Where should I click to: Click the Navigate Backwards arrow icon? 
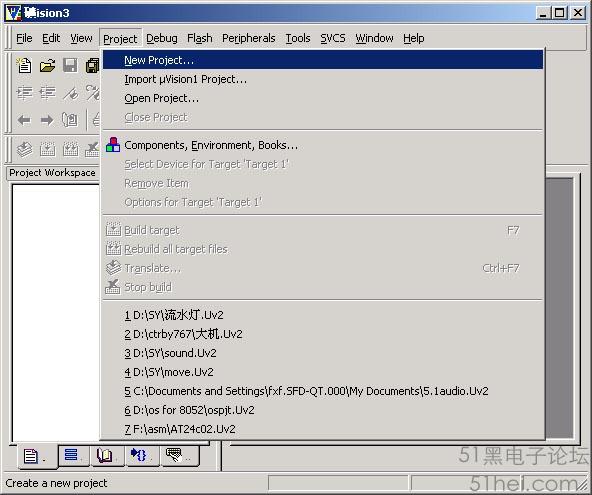coord(24,120)
